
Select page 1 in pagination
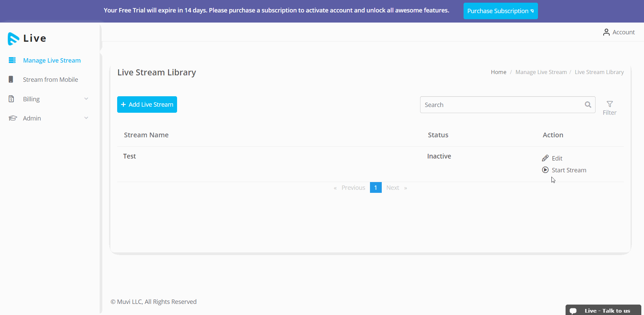(376, 187)
